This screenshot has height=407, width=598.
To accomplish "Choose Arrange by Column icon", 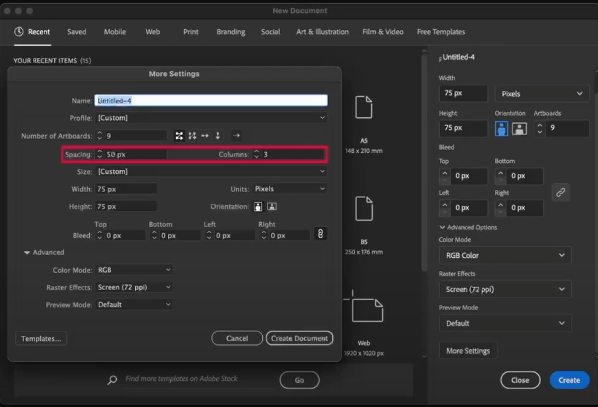I will (218, 136).
